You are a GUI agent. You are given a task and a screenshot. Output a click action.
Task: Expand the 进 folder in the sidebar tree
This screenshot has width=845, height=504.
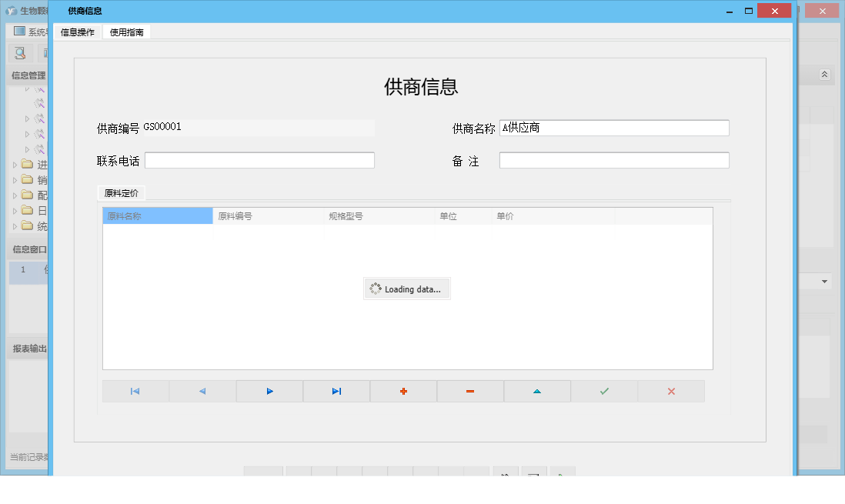coord(13,164)
